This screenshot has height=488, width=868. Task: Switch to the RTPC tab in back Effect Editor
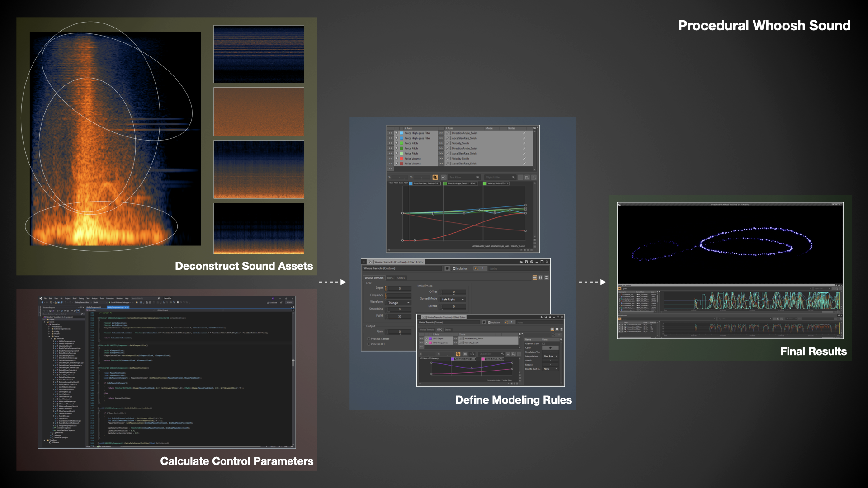click(x=390, y=278)
